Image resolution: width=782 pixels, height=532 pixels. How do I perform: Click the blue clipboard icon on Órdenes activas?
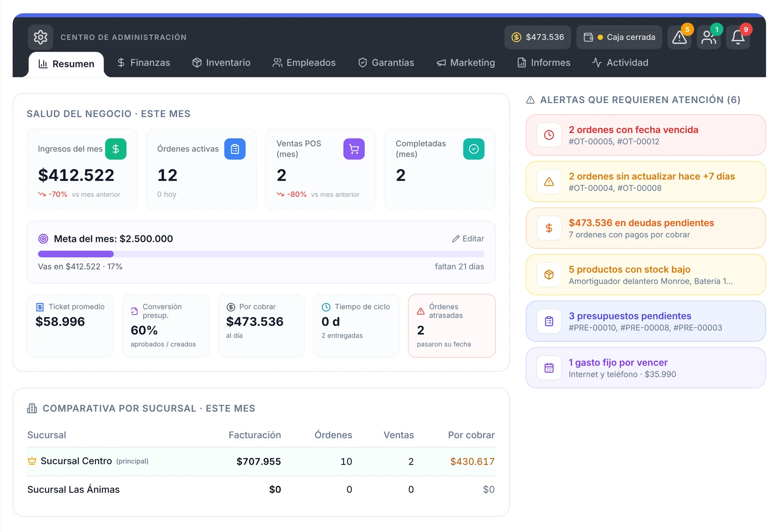235,149
